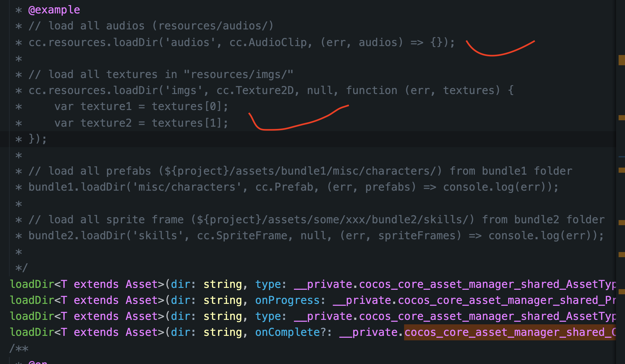This screenshot has height=364, width=625.
Task: Click cc.SpriteFrame in the bundle2.loadDir example
Action: tap(242, 235)
